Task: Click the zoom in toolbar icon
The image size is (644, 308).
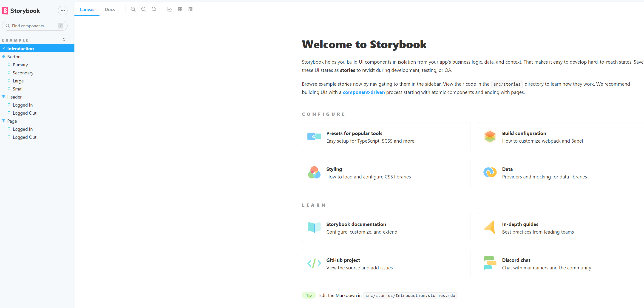Action: pos(133,9)
